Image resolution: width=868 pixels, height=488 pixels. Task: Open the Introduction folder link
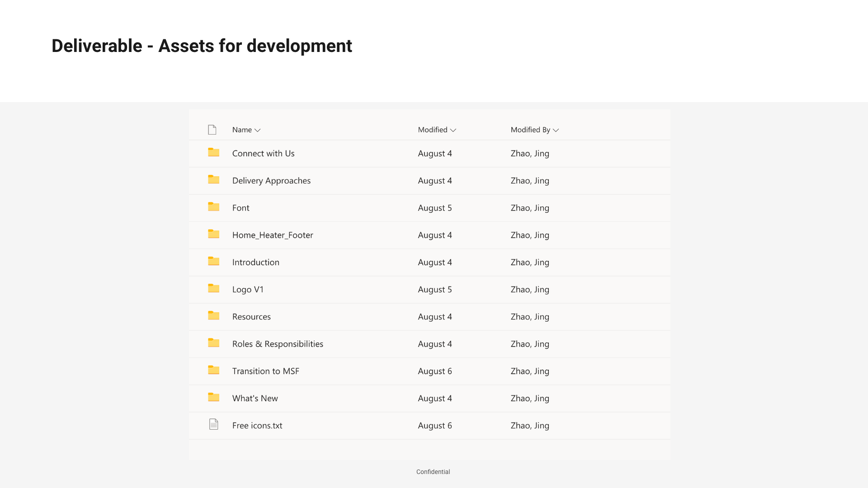tap(255, 263)
